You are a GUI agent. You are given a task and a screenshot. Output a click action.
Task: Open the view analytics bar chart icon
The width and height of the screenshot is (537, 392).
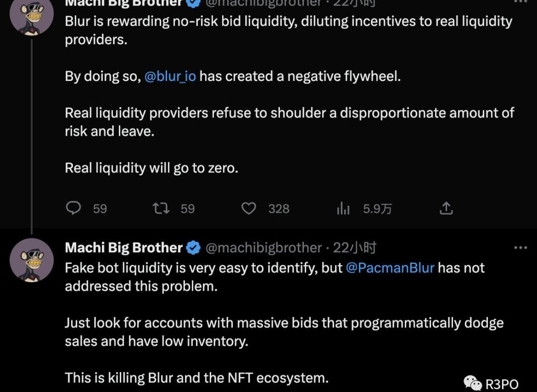343,208
